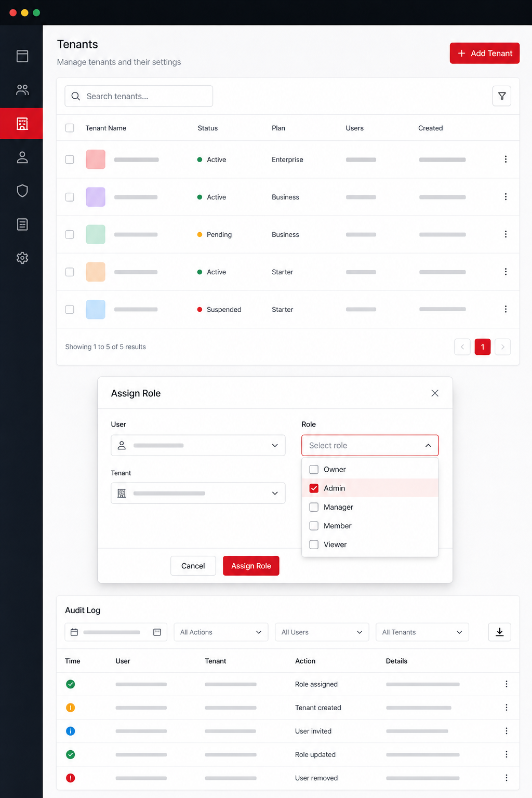The image size is (532, 798).
Task: Click the search magnifier icon
Action: (x=76, y=96)
